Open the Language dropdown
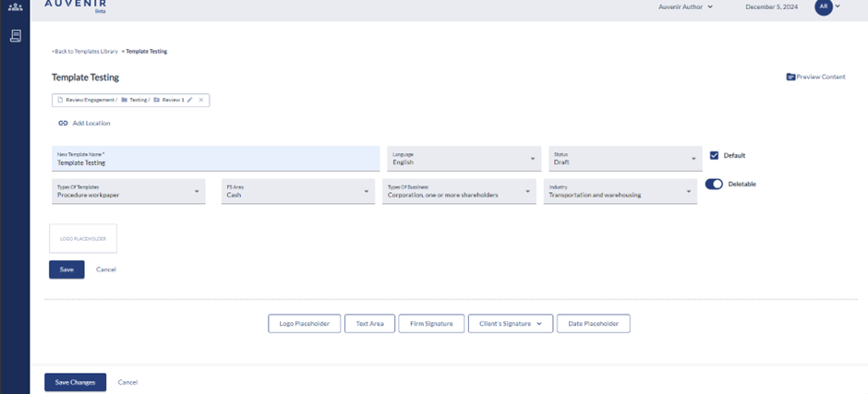The width and height of the screenshot is (868, 394). 464,158
